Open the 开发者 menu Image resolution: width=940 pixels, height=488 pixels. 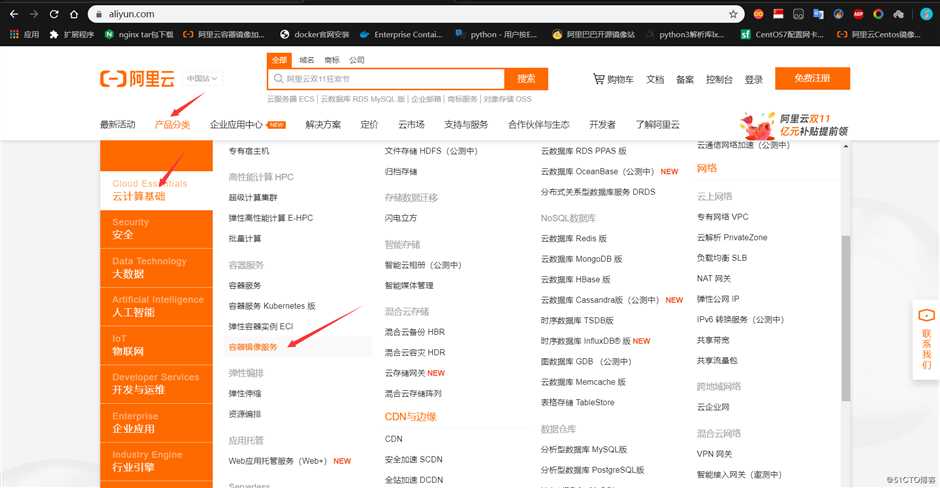[x=602, y=124]
